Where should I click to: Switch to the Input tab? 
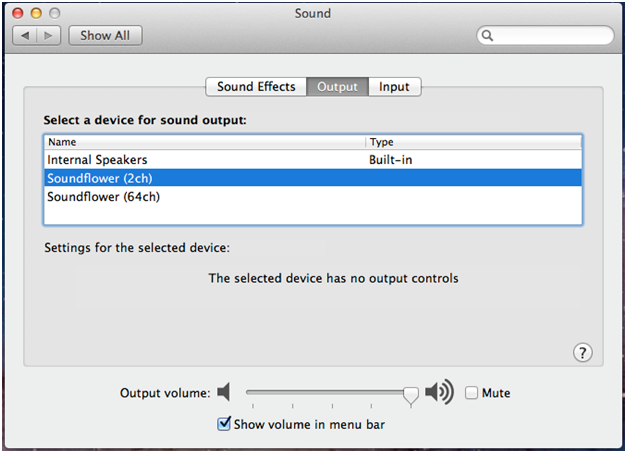(394, 87)
